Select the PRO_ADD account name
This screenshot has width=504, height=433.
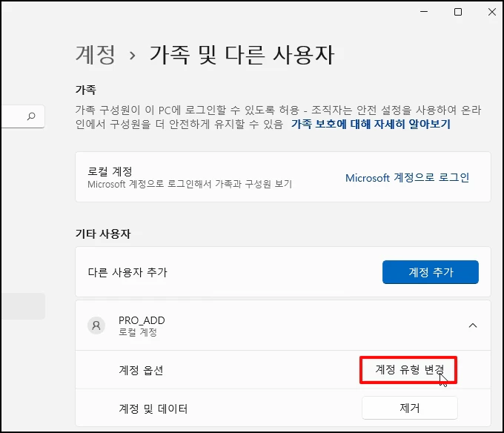point(142,320)
